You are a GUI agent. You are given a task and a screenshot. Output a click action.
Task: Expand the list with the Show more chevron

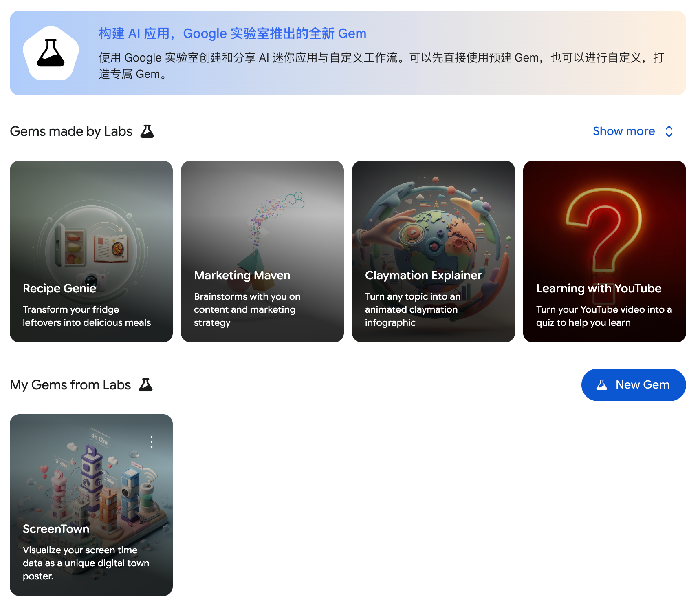coord(669,131)
